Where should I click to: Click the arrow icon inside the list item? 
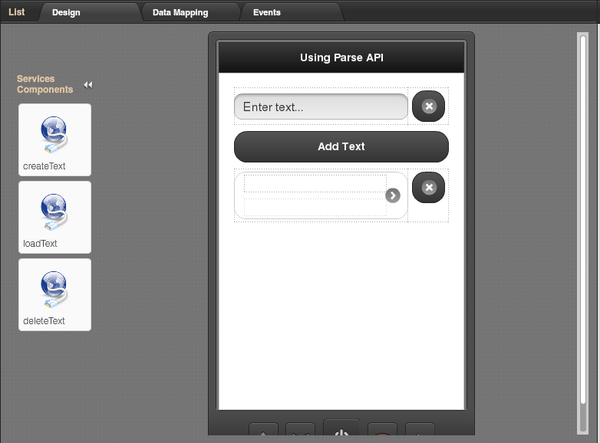[393, 195]
